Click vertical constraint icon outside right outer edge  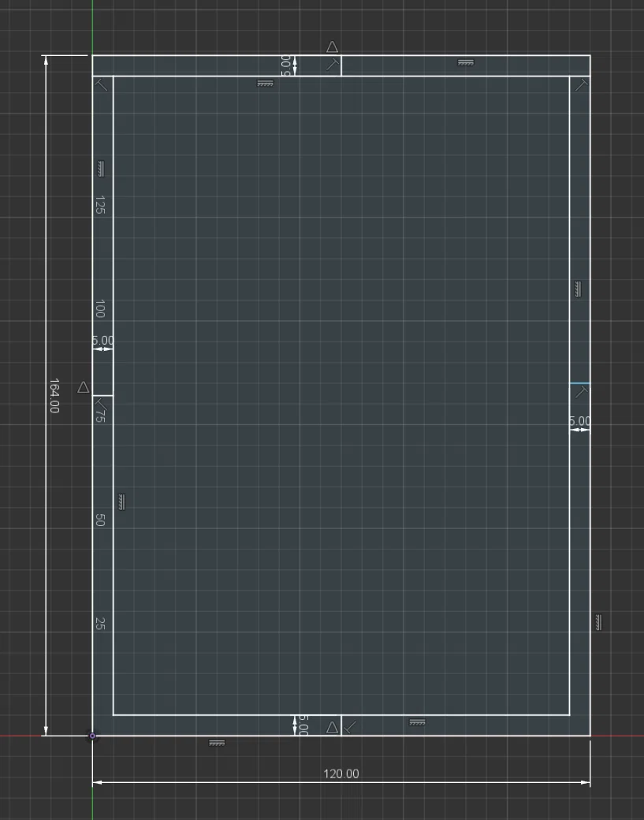point(598,622)
